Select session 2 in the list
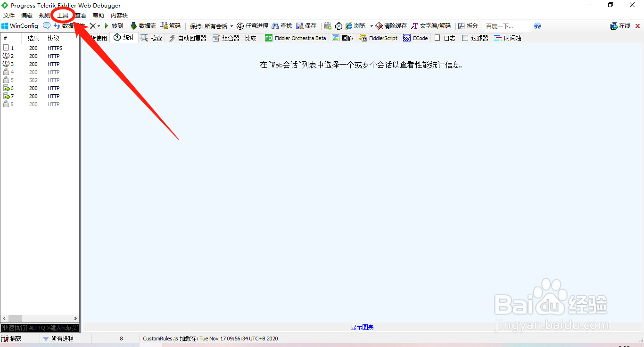 pos(40,56)
